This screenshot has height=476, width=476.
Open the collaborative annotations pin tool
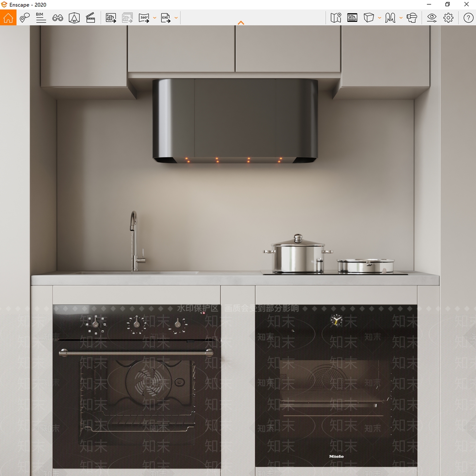(x=24, y=18)
